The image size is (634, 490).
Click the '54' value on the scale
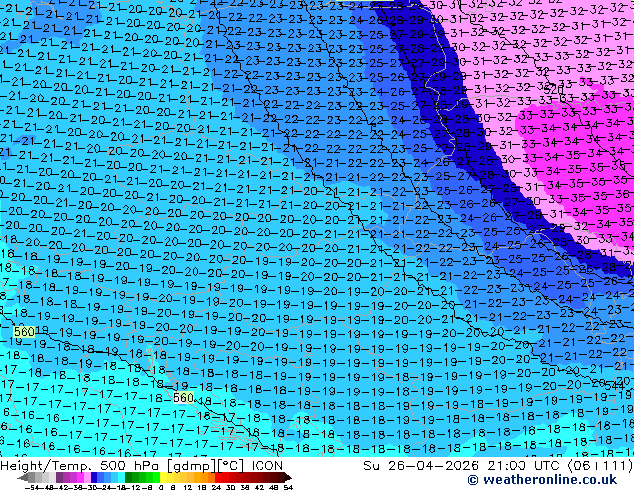pos(289,488)
